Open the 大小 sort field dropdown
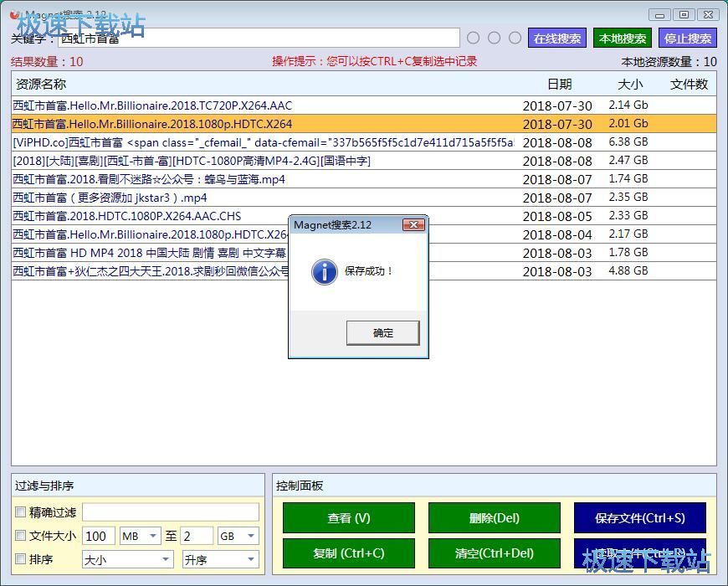The height and width of the screenshot is (586, 728). (x=128, y=559)
